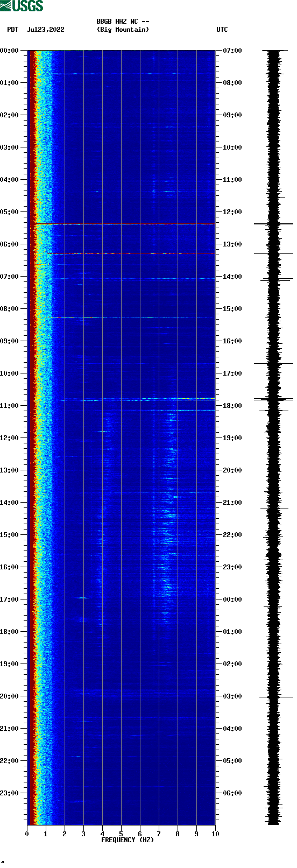Click the 00:00 PDT time label
The width and height of the screenshot is (297, 868).
pyautogui.click(x=9, y=51)
